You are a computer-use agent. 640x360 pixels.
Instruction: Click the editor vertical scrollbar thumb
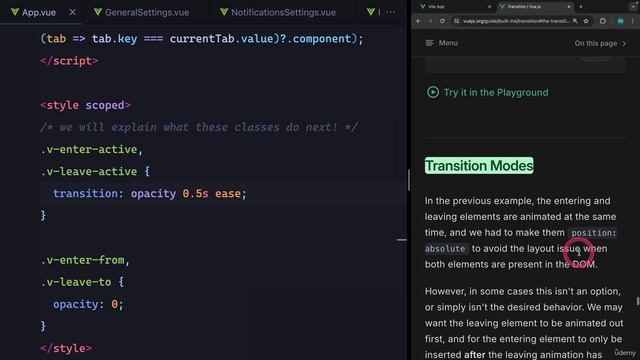409,180
